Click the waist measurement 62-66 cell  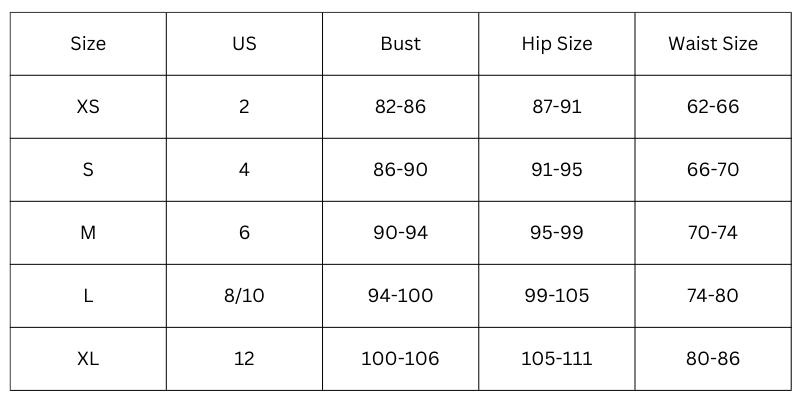[x=713, y=107]
